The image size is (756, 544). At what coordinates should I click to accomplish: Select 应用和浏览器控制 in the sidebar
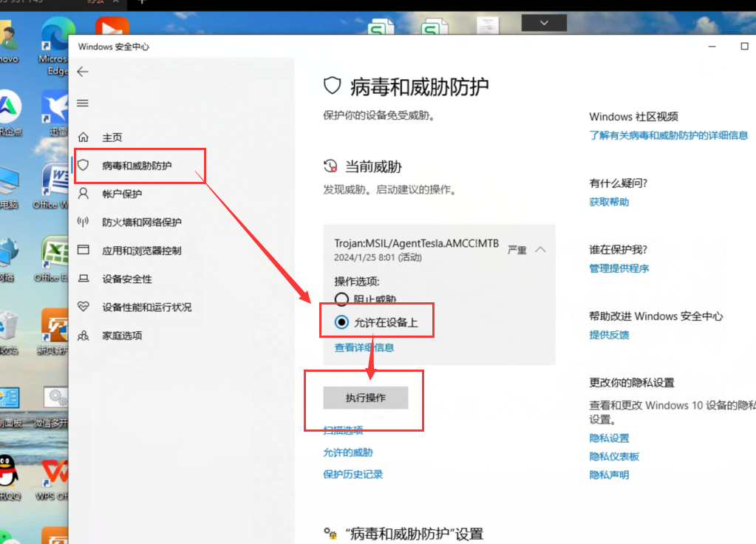[x=142, y=251]
